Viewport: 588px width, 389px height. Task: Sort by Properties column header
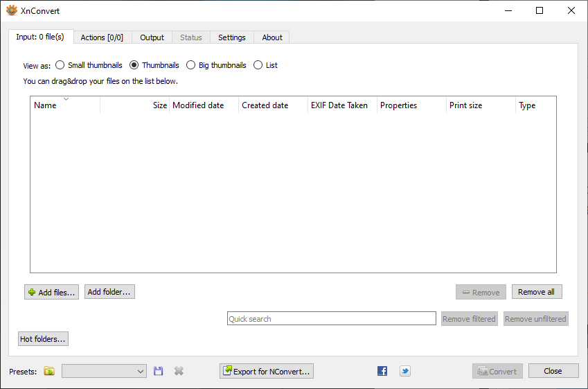point(411,105)
